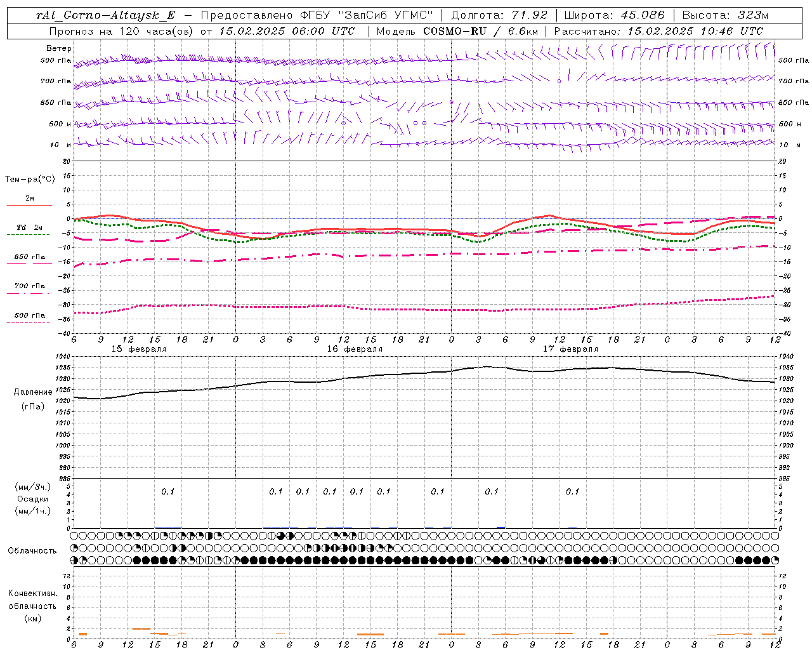Click the station name rAl_Gorno-Altaysk_E

(107, 15)
